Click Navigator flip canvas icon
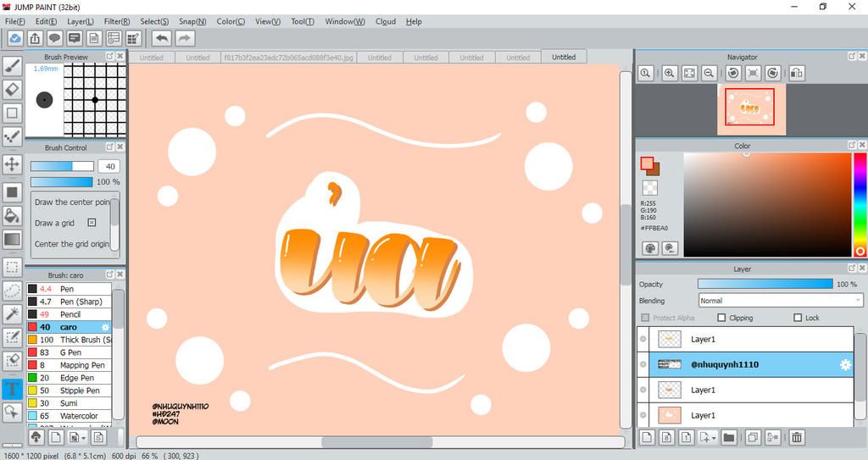868x460 pixels. click(797, 73)
